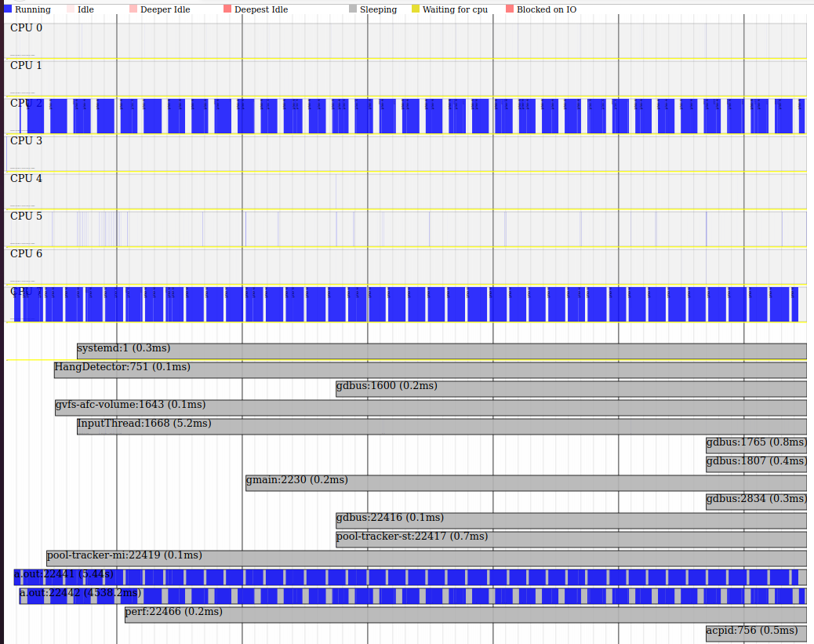
Task: Click the Blocked on IO legend swatch
Action: point(510,9)
